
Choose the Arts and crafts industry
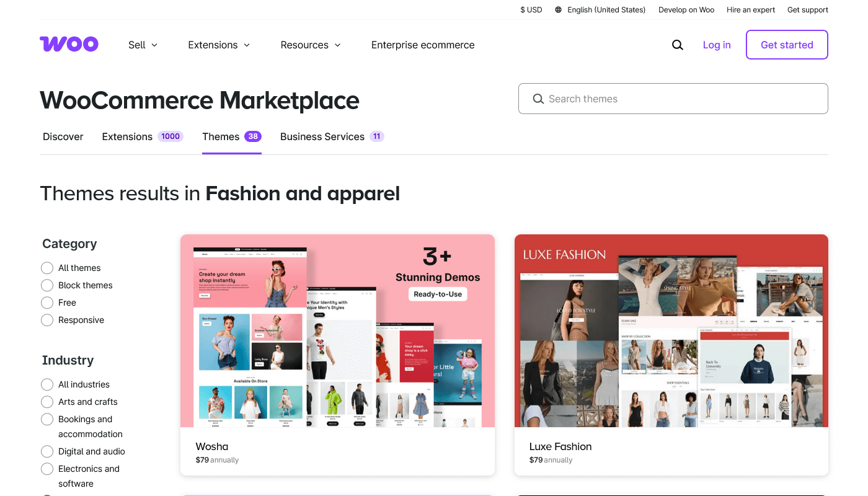click(x=47, y=402)
